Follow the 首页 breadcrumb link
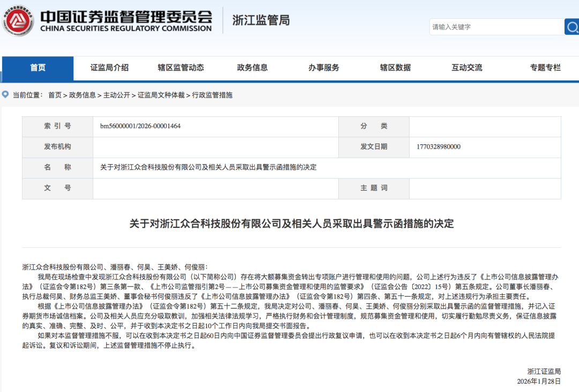This screenshot has height=392, width=579. point(55,95)
